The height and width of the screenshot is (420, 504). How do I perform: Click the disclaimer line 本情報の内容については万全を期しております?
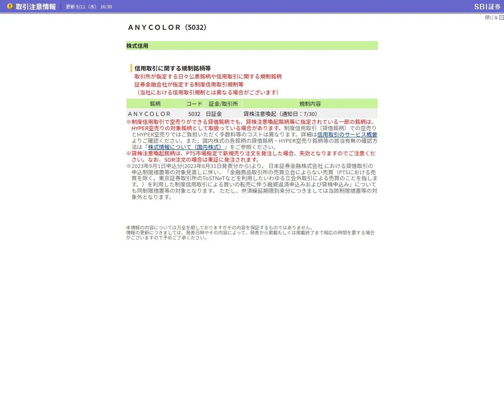[x=220, y=228]
